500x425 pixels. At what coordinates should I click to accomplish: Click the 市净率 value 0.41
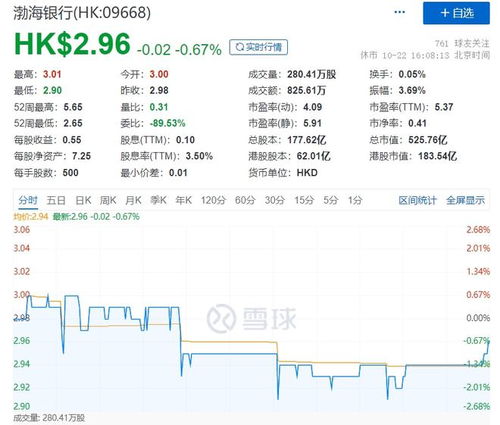[417, 123]
